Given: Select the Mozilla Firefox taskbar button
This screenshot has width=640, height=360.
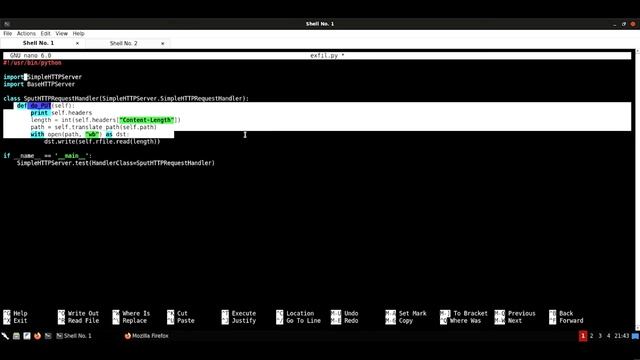Looking at the screenshot, I should [x=147, y=336].
